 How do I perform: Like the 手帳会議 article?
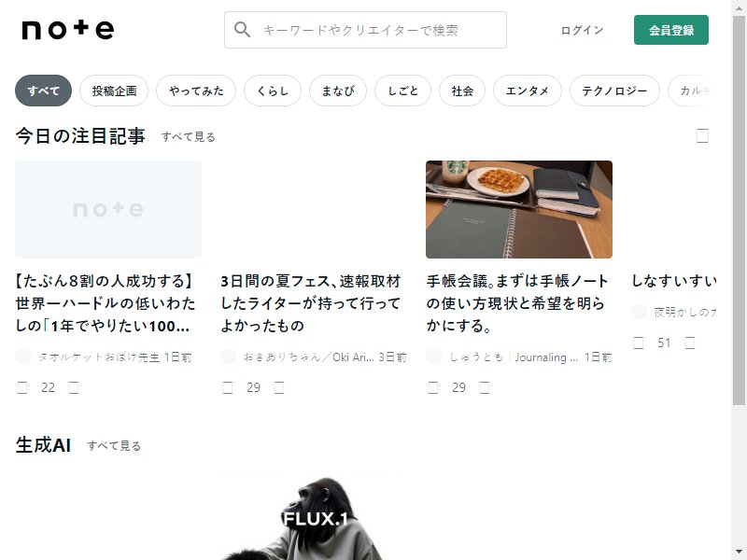click(x=433, y=387)
